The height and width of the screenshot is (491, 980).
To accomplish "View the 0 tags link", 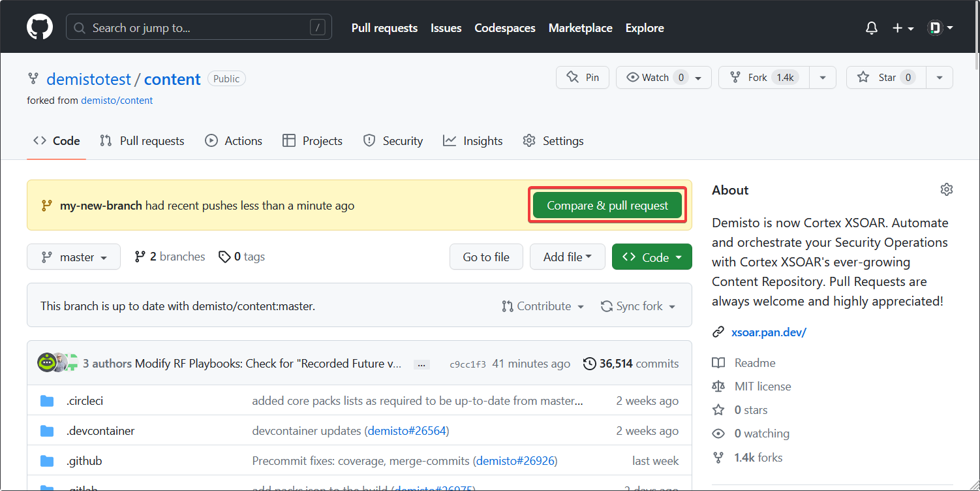I will 241,257.
